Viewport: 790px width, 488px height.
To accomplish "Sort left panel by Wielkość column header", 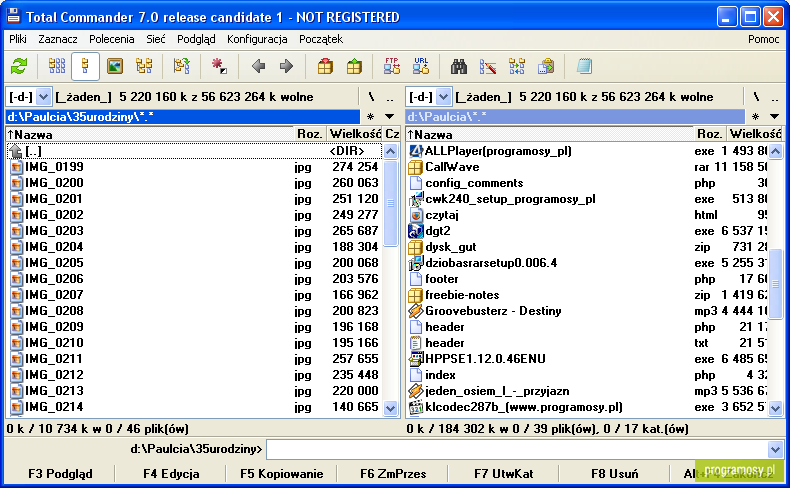I will point(355,134).
